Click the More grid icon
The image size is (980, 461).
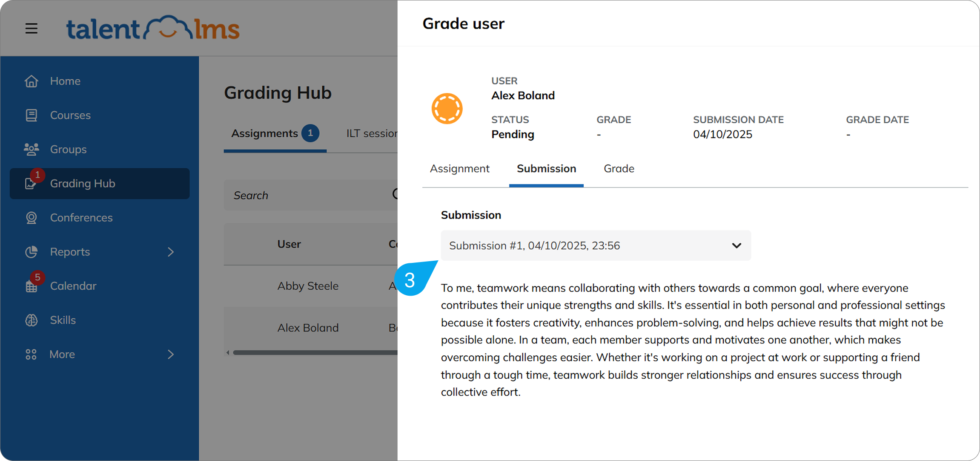point(31,354)
